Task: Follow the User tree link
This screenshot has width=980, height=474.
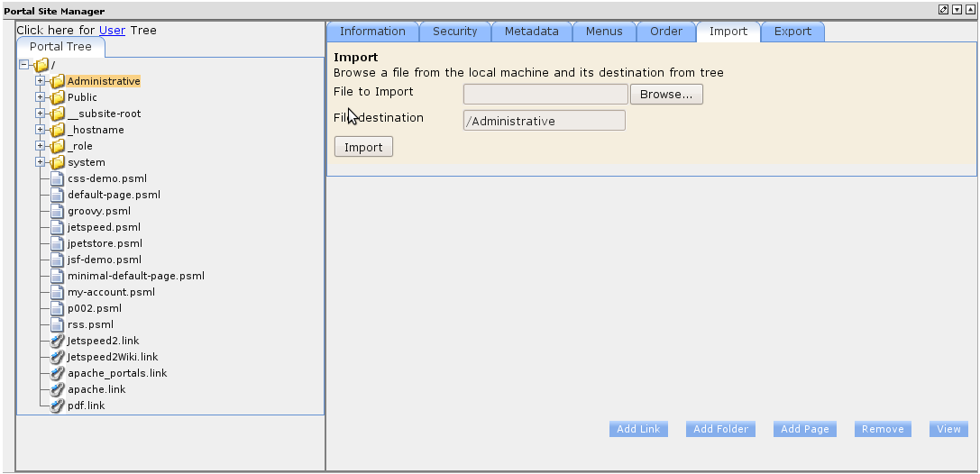Action: click(112, 30)
